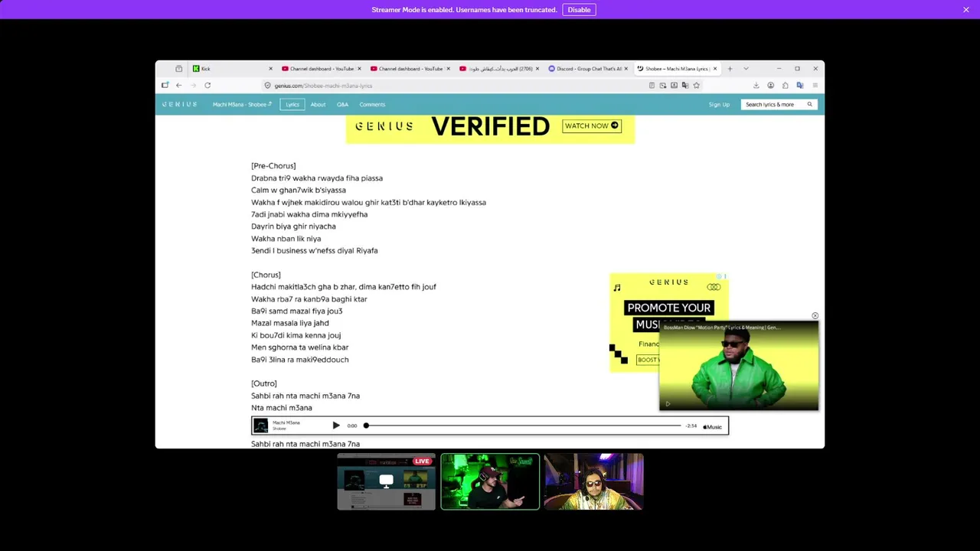Select the yellow-jacket webcam thumbnail
The image size is (980, 551).
(593, 481)
